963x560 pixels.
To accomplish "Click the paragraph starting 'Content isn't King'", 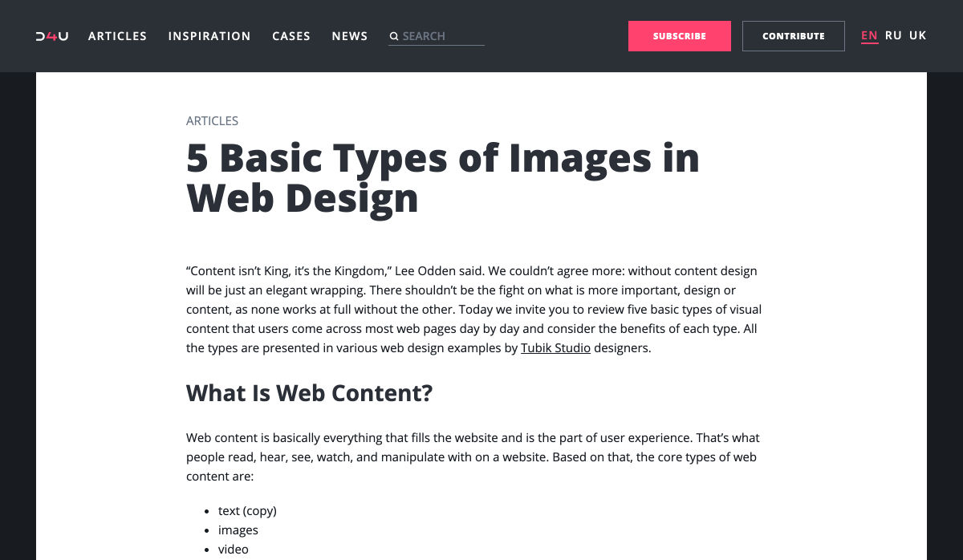I will tap(474, 310).
